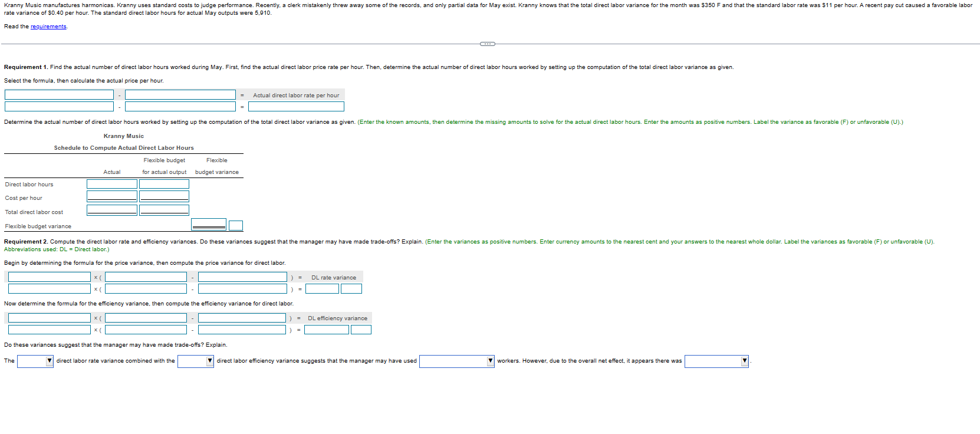Click the 'DL rate variance' label

pyautogui.click(x=334, y=278)
